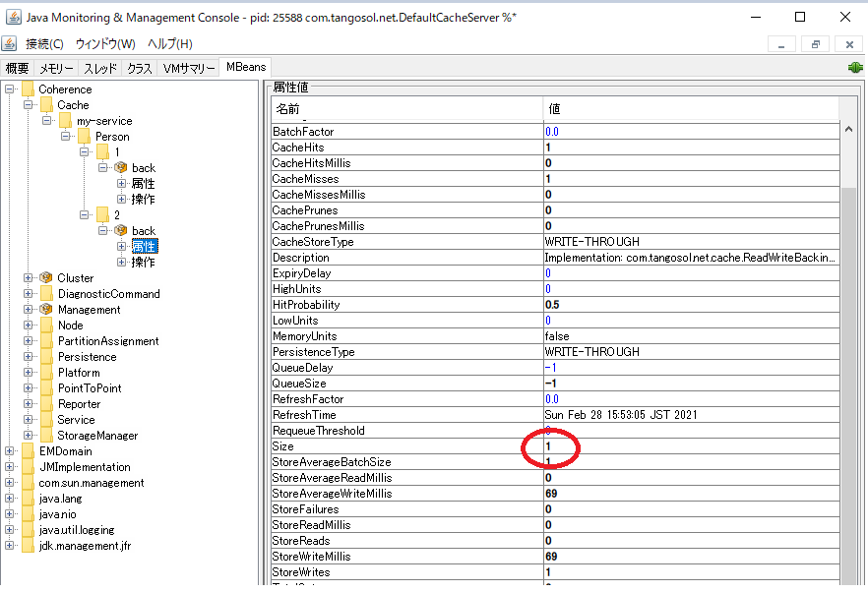868x592 pixels.
Task: Click the Java title bar window icon
Action: 14,17
